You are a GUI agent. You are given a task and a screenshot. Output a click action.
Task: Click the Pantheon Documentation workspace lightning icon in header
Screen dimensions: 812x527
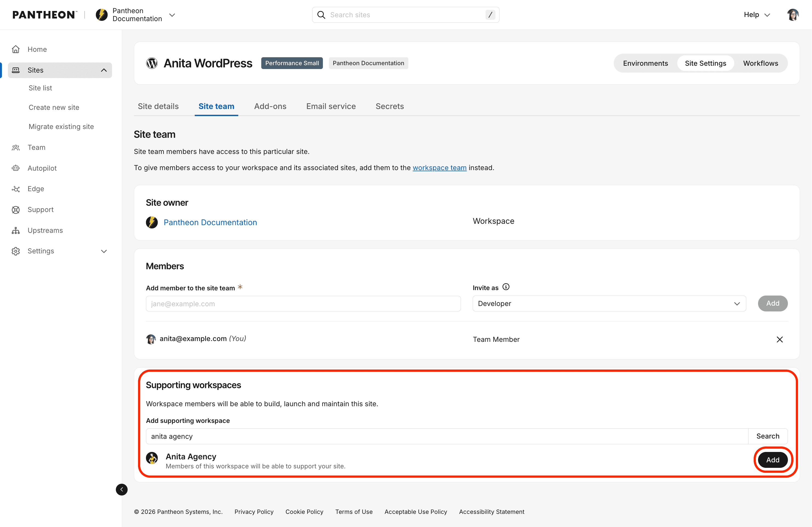coord(101,15)
